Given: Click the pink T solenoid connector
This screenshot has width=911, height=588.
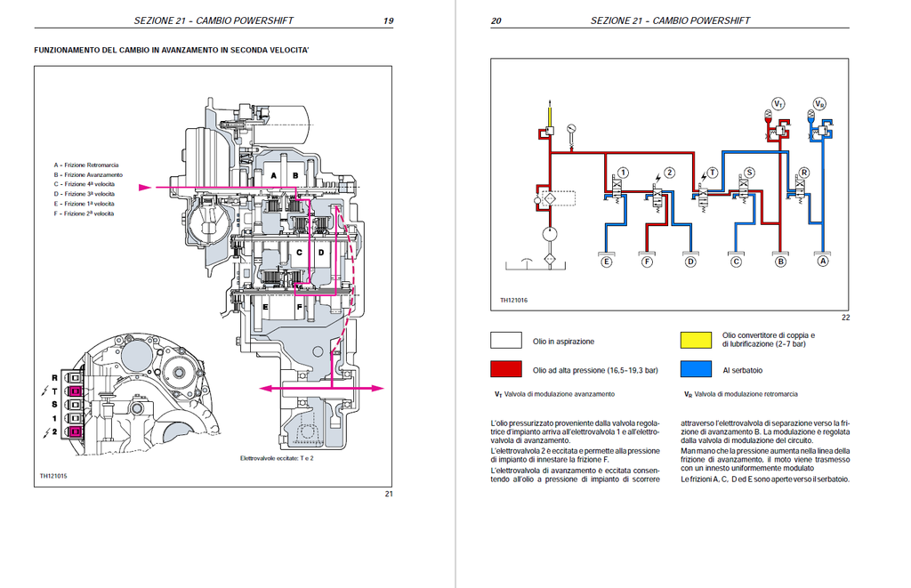Looking at the screenshot, I should (x=75, y=391).
